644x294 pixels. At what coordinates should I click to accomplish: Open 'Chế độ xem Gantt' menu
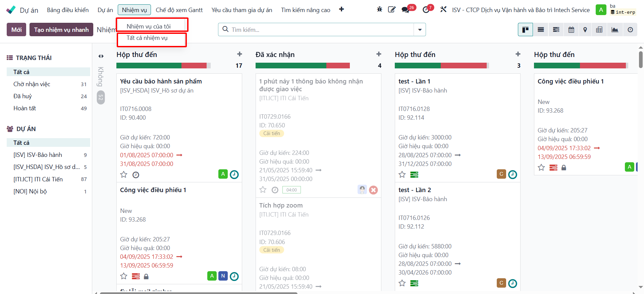tap(179, 10)
